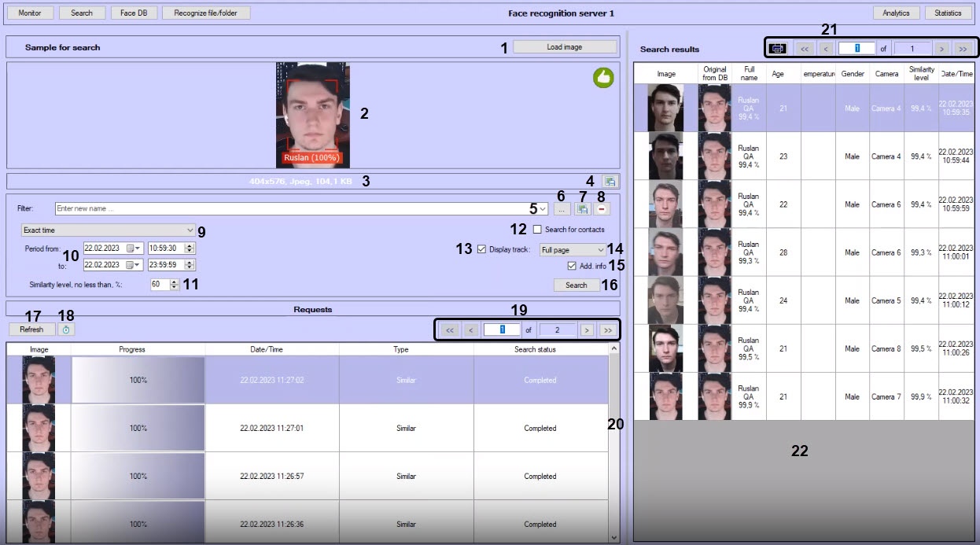Toggle the Add. info checkbox

[572, 266]
